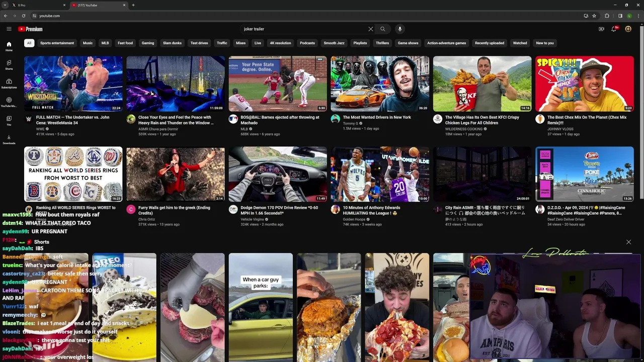Open the browser extensions puzzle icon
Image resolution: width=644 pixels, height=362 pixels.
(x=607, y=16)
